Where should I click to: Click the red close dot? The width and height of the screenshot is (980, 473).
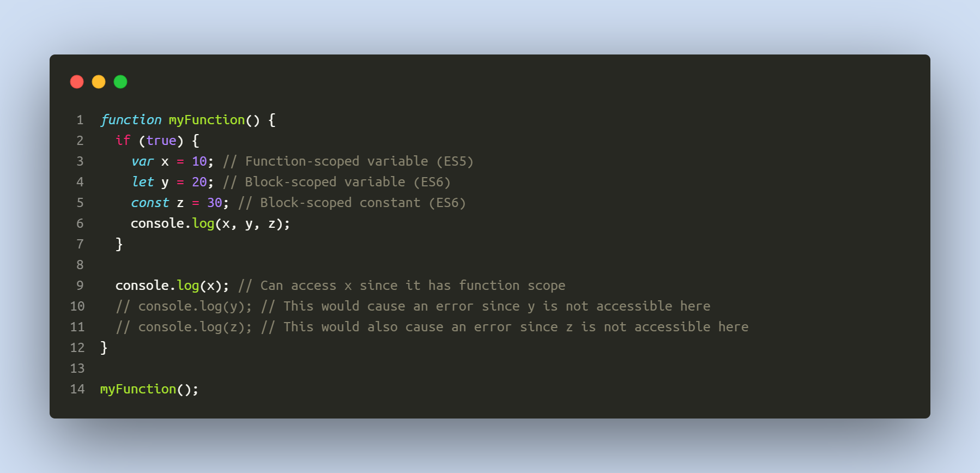click(77, 82)
